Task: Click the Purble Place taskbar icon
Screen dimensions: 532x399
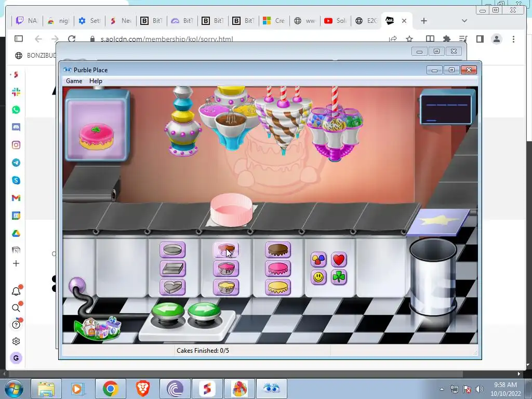Action: [271, 389]
